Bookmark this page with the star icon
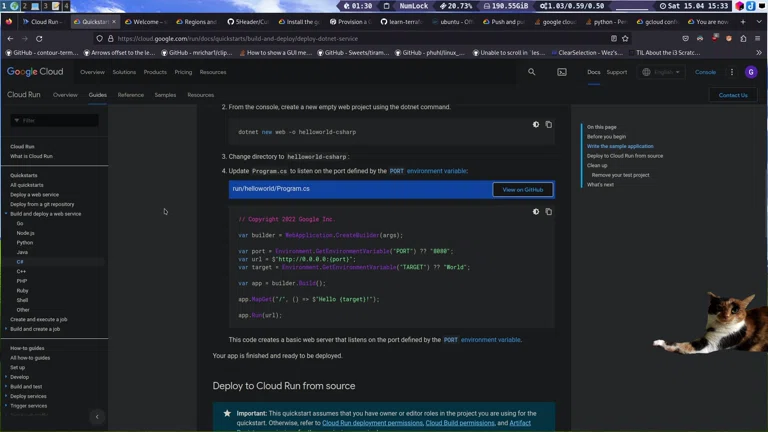The width and height of the screenshot is (768, 432). tap(625, 38)
